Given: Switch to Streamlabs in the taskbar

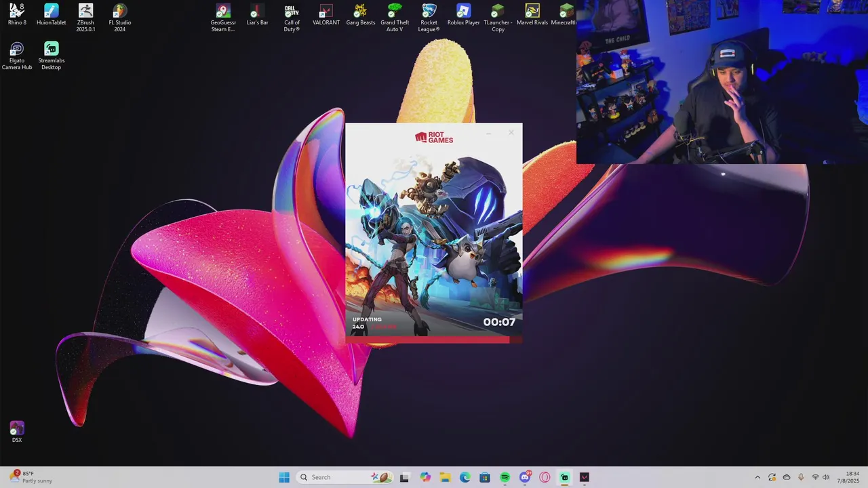Looking at the screenshot, I should tap(565, 477).
